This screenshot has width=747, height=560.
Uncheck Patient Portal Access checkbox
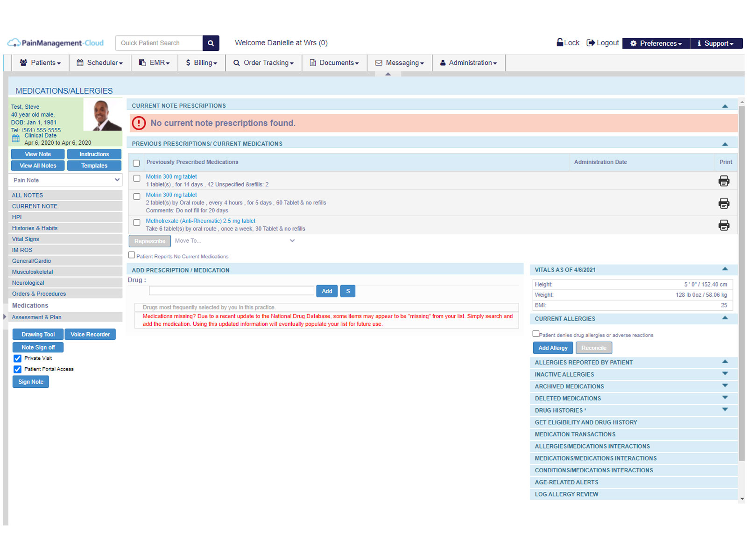[x=18, y=369]
